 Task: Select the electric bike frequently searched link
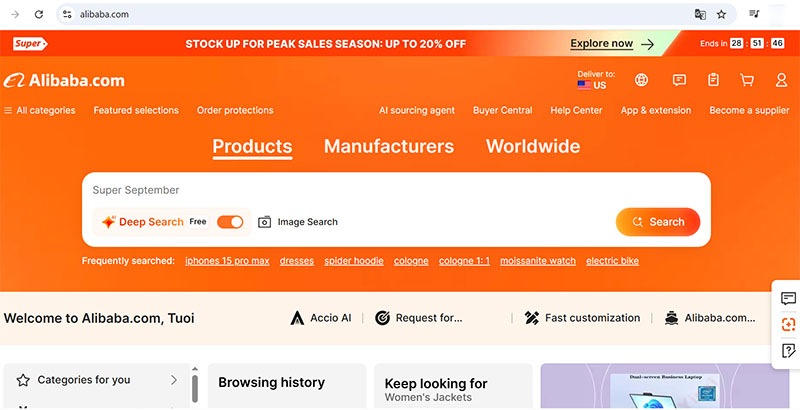(x=612, y=261)
